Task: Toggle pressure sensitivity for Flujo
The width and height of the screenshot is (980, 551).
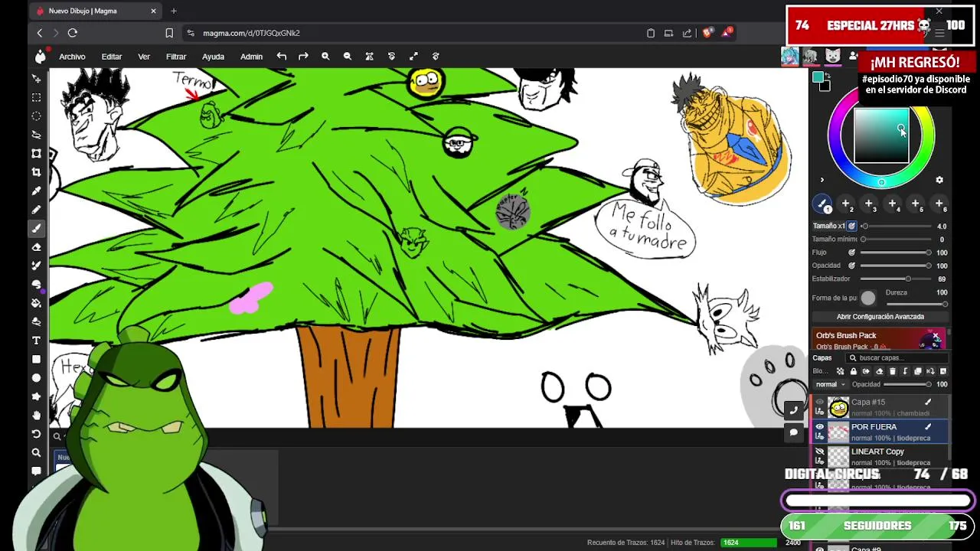Action: tap(851, 253)
